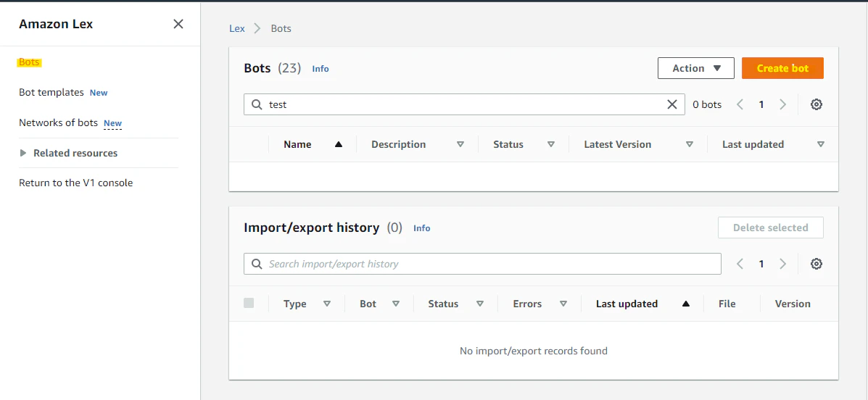This screenshot has height=400, width=868.
Task: Click the Bots breadcrumb item
Action: point(281,28)
